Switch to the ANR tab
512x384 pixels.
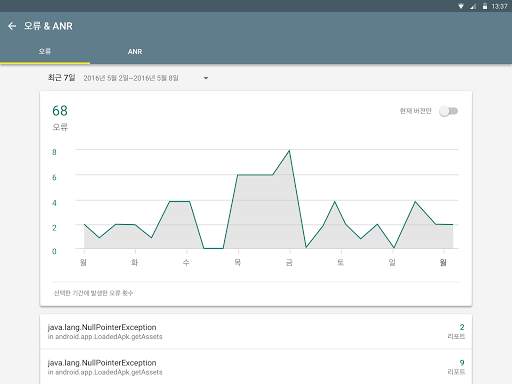135,52
